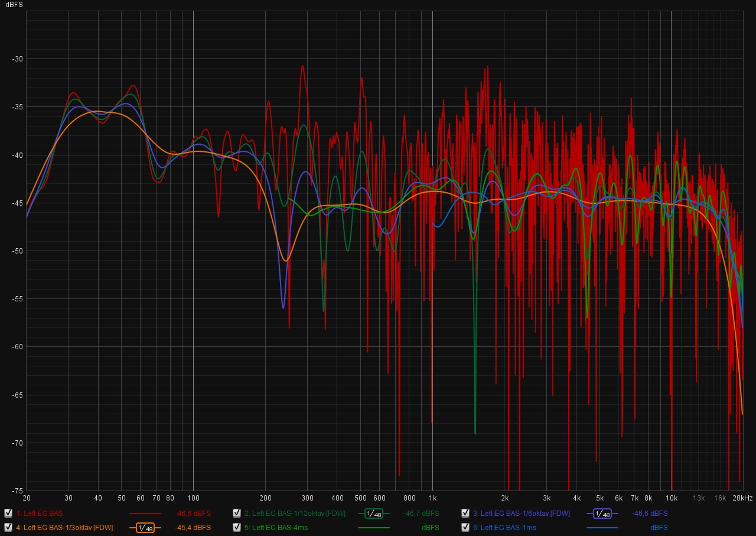Screen dimensions: 756x536
Task: Select the '6: Left EG BAS-1ms' legend label
Action: (x=504, y=528)
